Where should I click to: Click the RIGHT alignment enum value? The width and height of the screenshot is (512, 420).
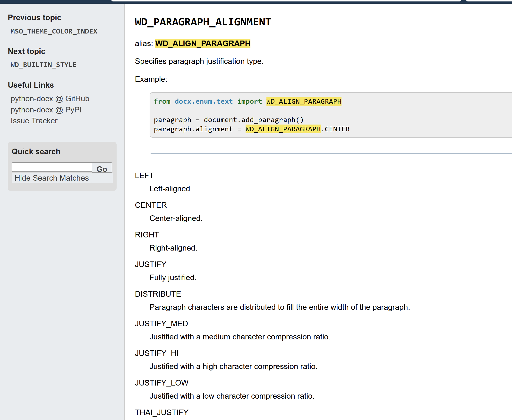[x=146, y=235]
